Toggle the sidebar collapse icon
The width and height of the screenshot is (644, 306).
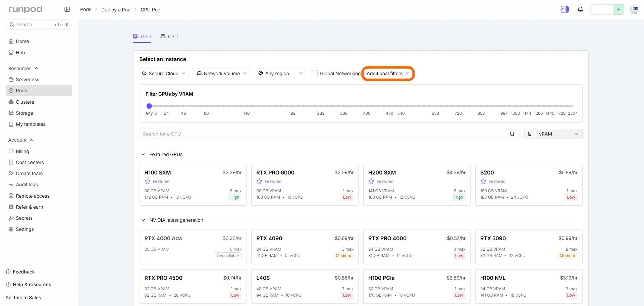pyautogui.click(x=67, y=9)
